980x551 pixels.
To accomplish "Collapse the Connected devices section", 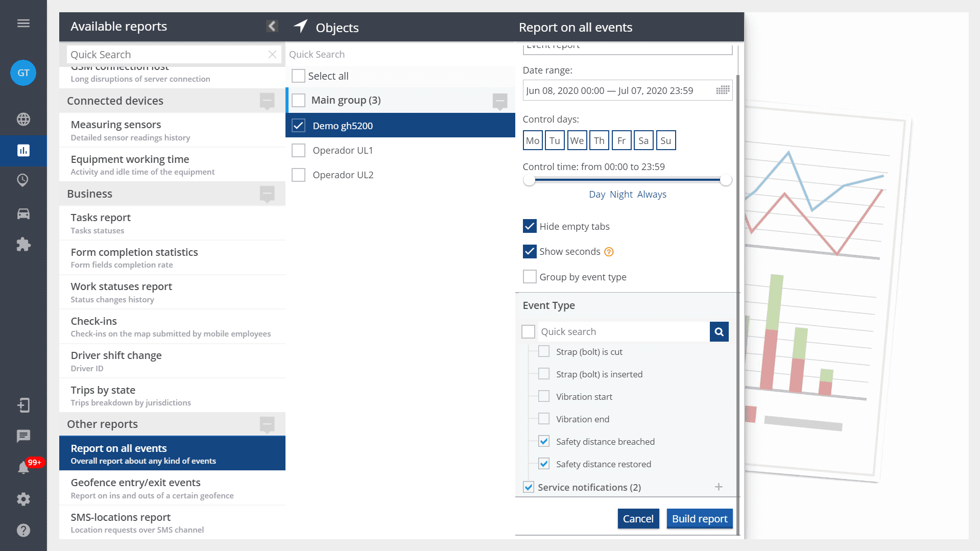I will tap(267, 101).
